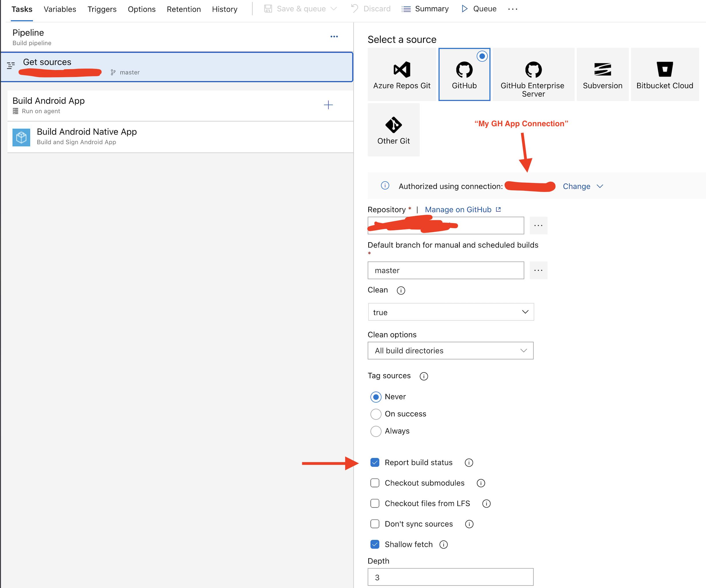The image size is (706, 588).
Task: Select Azure Repos Git source icon
Action: [x=402, y=70]
